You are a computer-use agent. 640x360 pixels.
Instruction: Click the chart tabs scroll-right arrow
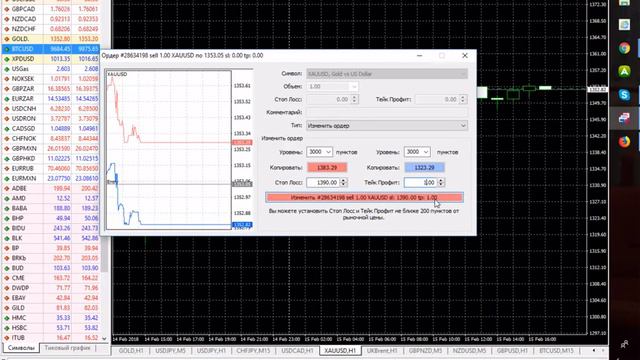[603, 351]
